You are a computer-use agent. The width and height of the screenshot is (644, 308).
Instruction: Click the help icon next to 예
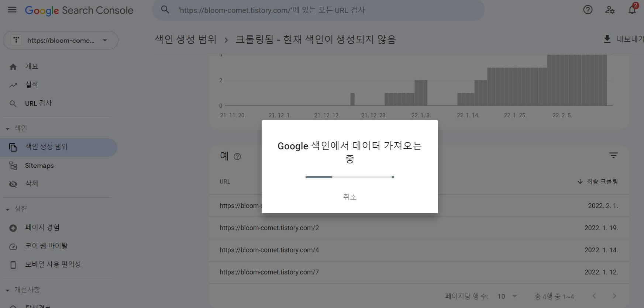pyautogui.click(x=237, y=156)
